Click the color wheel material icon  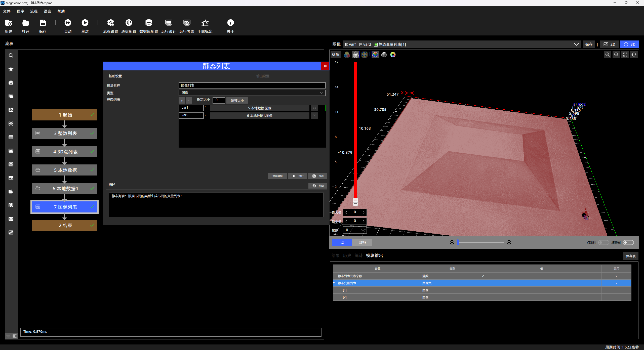click(x=393, y=55)
